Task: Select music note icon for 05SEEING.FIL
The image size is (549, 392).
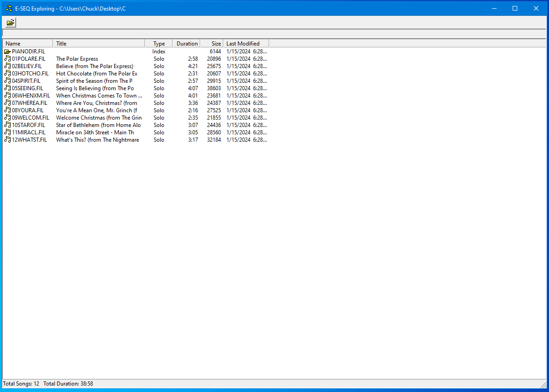Action: click(x=7, y=88)
